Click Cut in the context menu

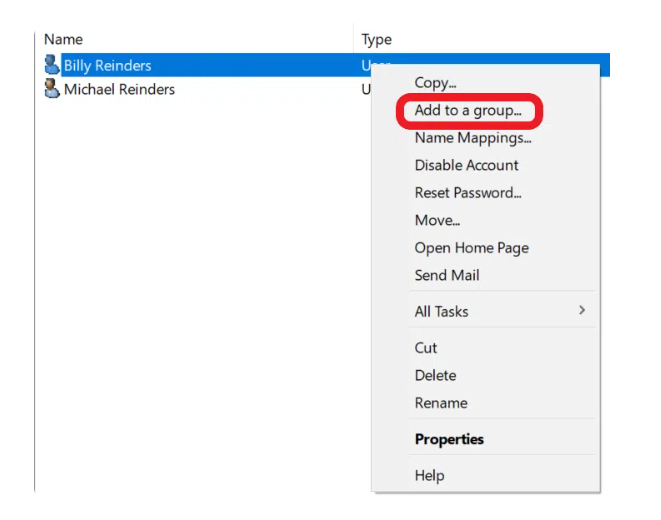[426, 348]
